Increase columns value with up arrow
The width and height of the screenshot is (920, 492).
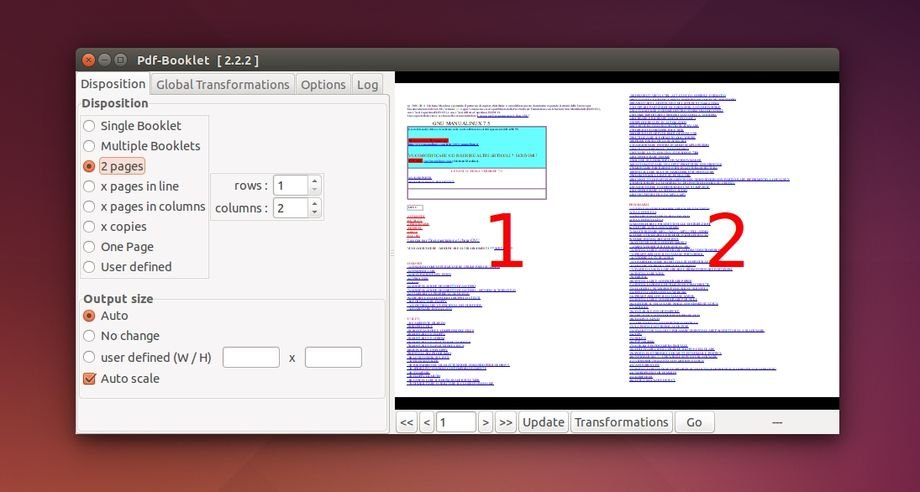tap(314, 203)
